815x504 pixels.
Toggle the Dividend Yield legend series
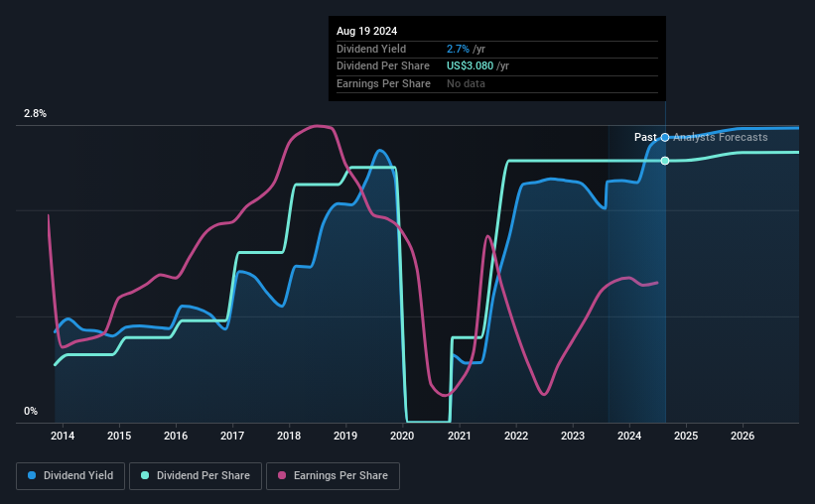[x=70, y=476]
